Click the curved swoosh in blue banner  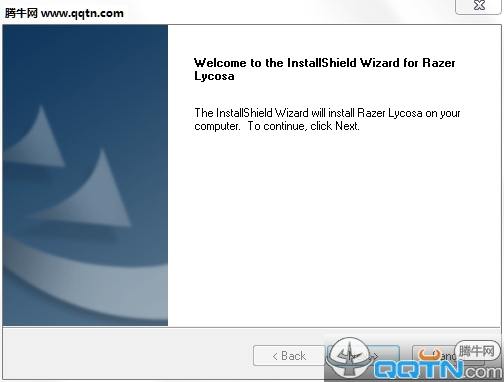83,280
